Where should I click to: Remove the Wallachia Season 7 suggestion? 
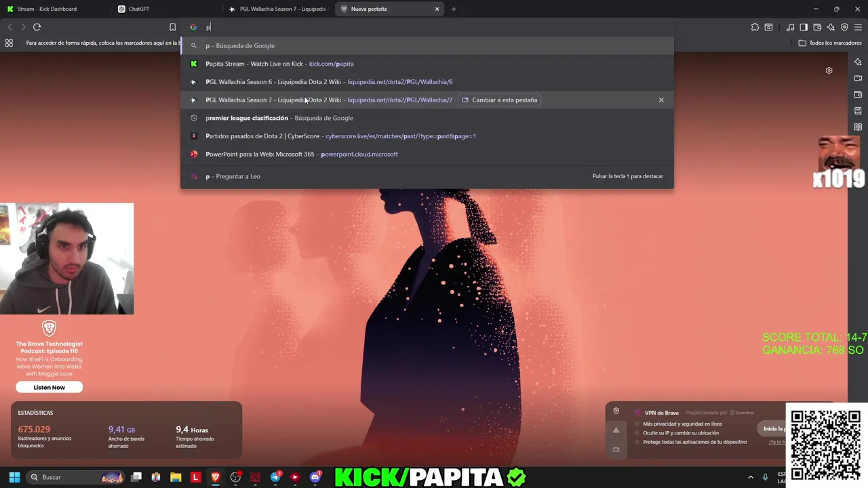pyautogui.click(x=661, y=100)
